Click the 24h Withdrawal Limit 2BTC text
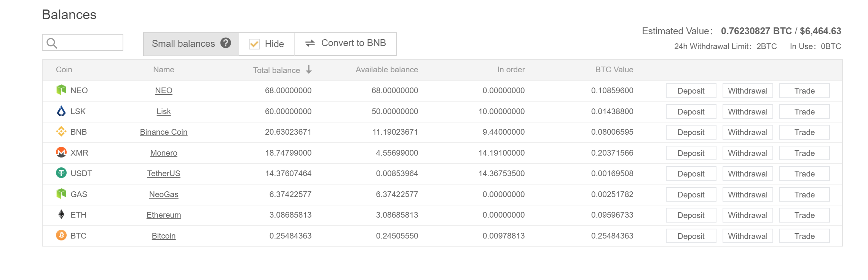Viewport: 868px width, 280px height. point(725,46)
